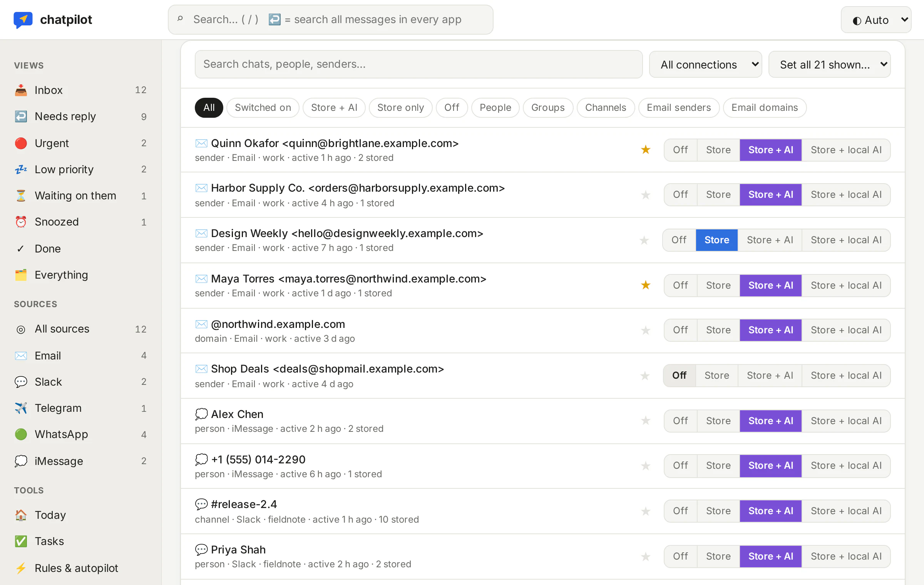This screenshot has width=924, height=585.
Task: Star the Quinn Okafor sender
Action: click(646, 150)
